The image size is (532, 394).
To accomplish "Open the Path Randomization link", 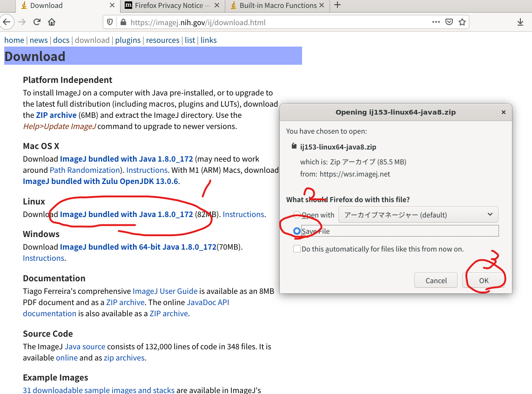I will tap(85, 170).
